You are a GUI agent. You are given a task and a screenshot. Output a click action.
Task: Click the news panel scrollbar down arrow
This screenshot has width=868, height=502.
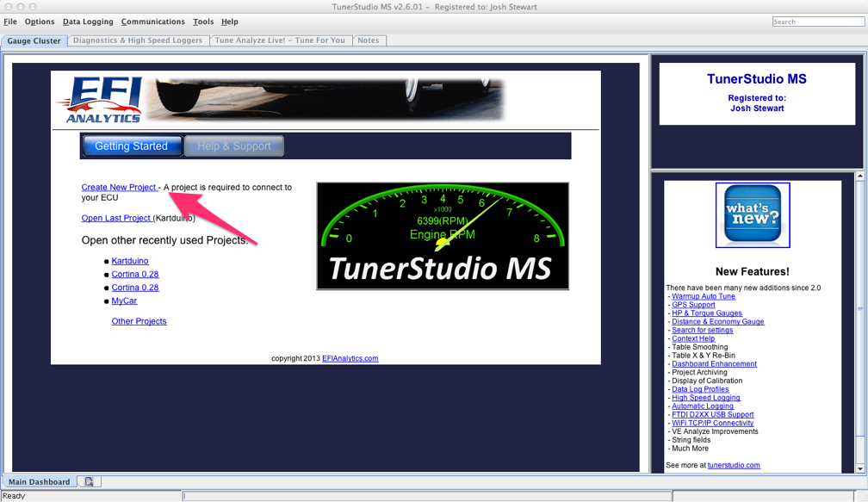point(859,468)
